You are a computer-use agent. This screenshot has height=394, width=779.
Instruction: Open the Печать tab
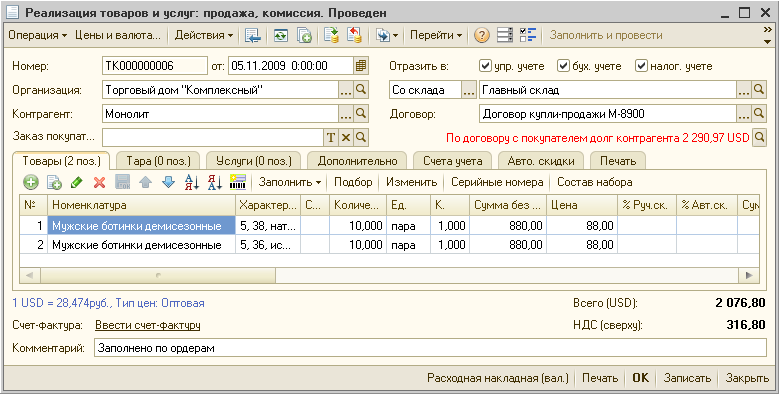[x=618, y=161]
